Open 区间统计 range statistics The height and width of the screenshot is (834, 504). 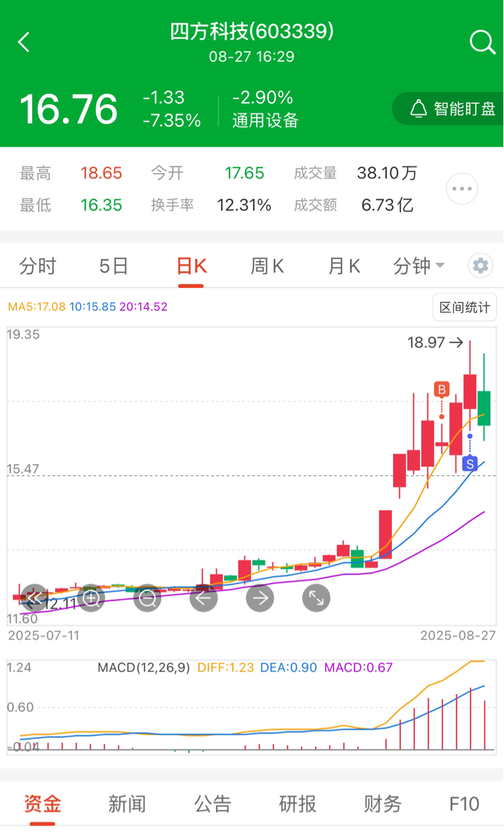pyautogui.click(x=465, y=308)
